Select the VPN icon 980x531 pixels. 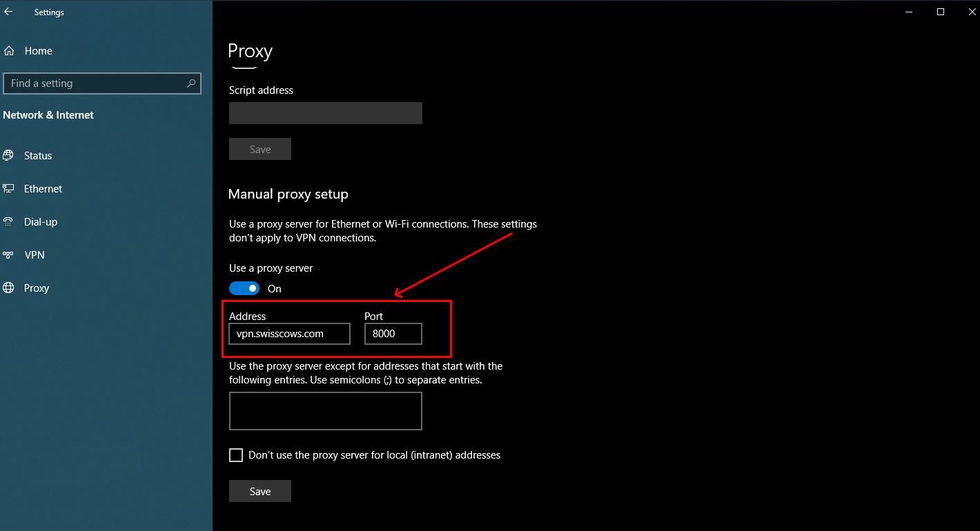point(8,255)
